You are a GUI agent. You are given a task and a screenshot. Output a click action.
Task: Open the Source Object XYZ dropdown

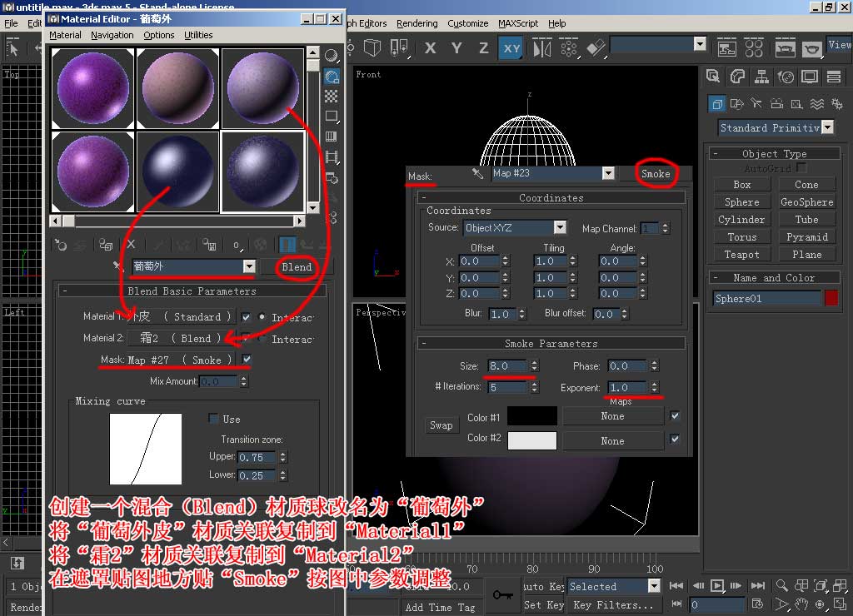560,227
